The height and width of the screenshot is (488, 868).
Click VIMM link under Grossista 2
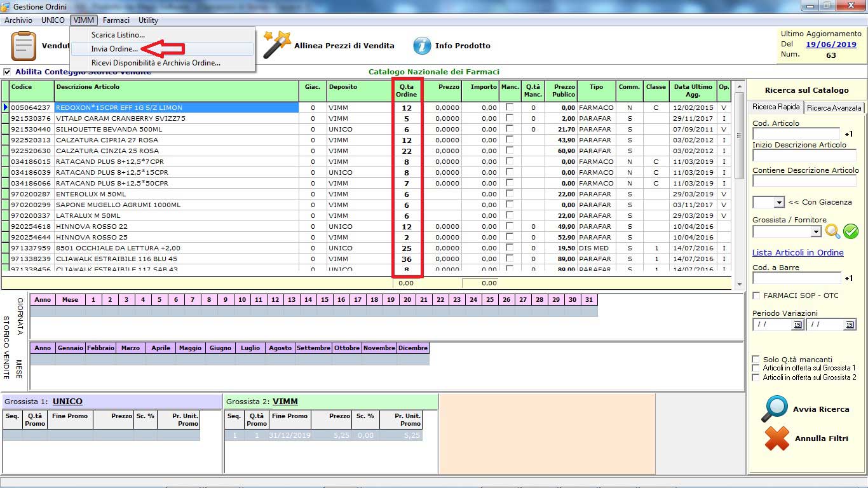tap(285, 402)
